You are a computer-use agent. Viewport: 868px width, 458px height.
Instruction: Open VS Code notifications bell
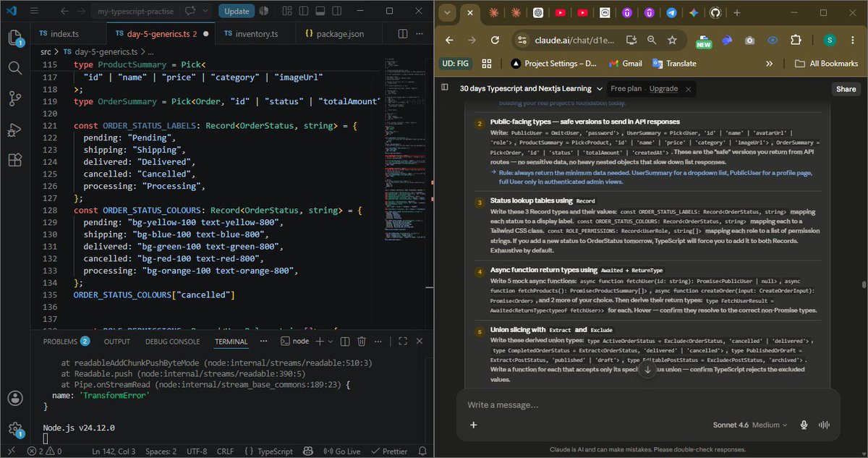[x=422, y=451]
